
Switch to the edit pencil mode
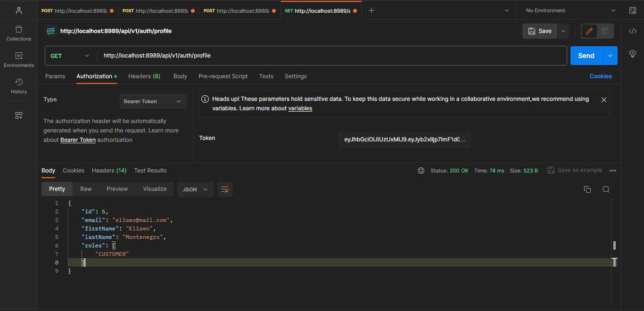(589, 31)
